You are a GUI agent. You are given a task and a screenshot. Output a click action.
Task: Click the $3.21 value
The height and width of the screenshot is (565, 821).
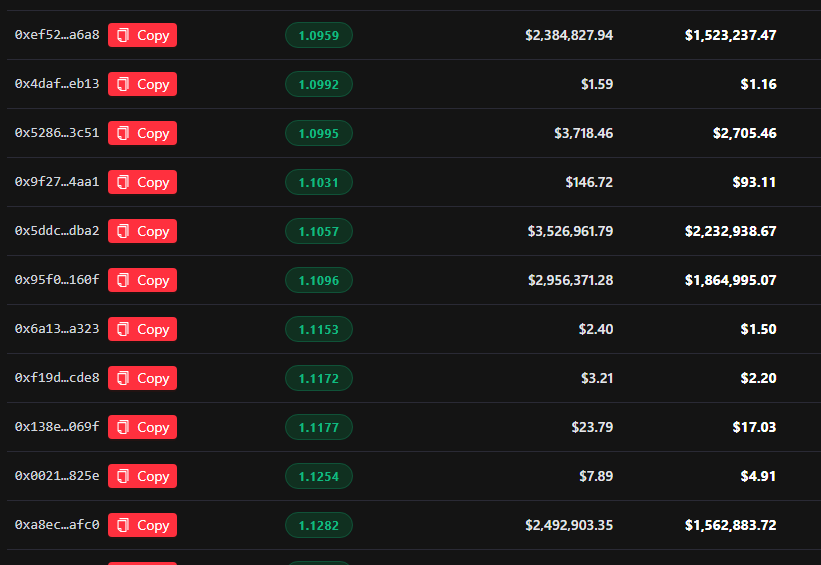(x=597, y=378)
